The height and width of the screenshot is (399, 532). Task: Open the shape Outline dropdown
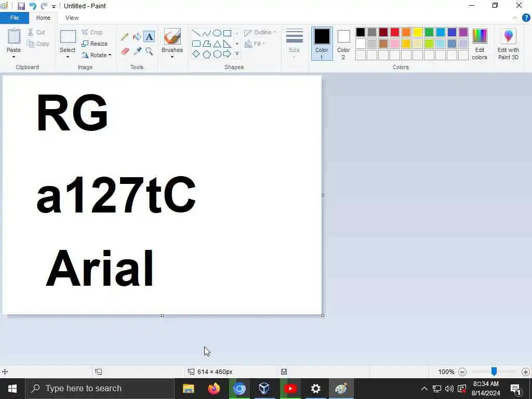coord(260,33)
